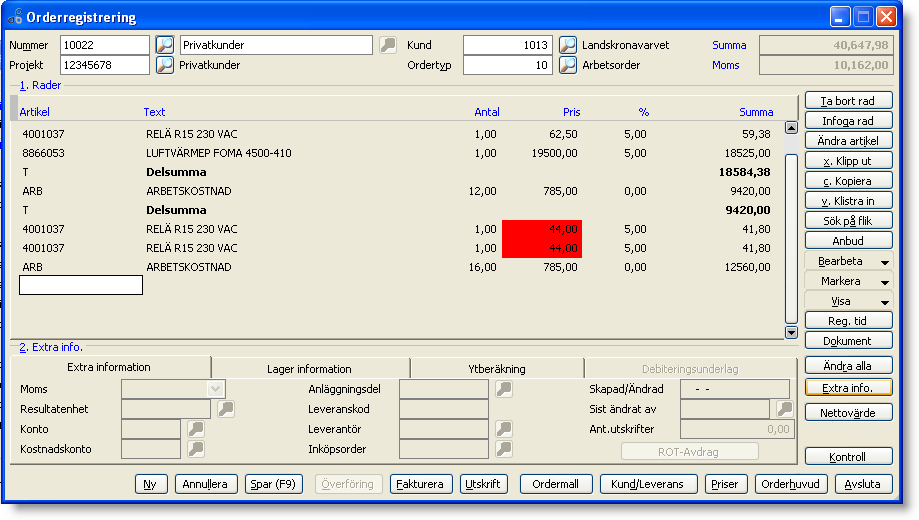The image size is (919, 520).
Task: Click the Ta bort rad button
Action: click(x=849, y=101)
